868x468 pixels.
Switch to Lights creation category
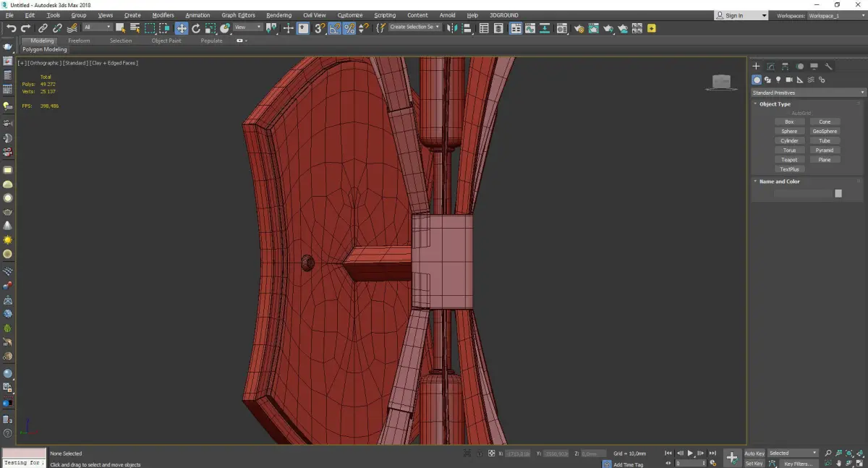click(x=778, y=80)
